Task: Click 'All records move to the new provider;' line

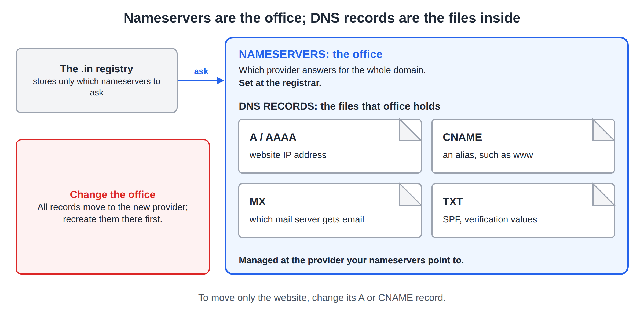Action: [113, 207]
